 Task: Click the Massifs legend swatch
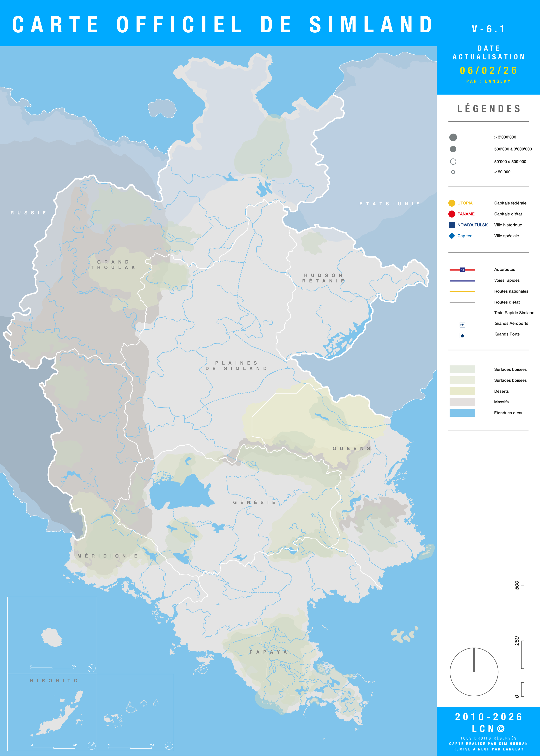[462, 402]
